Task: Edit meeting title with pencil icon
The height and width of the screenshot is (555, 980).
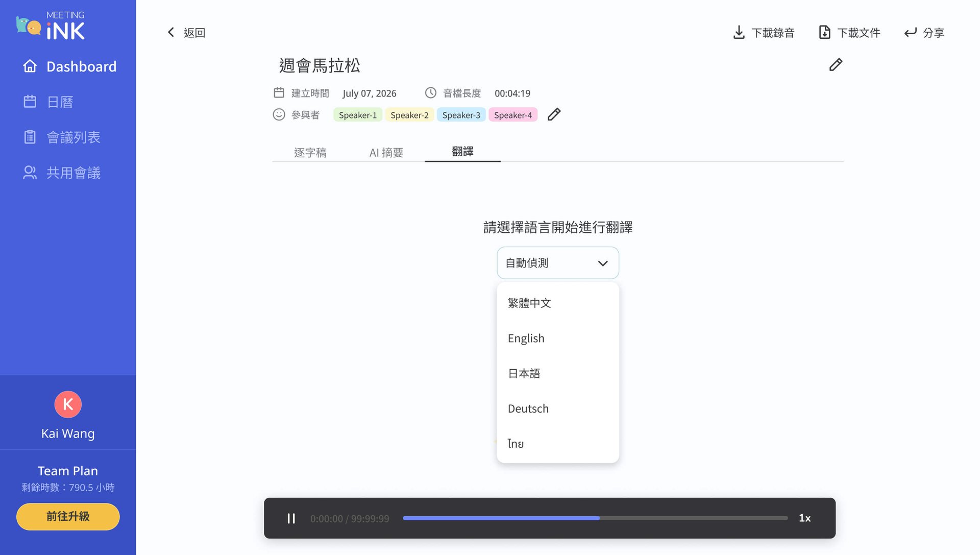Action: pos(836,65)
